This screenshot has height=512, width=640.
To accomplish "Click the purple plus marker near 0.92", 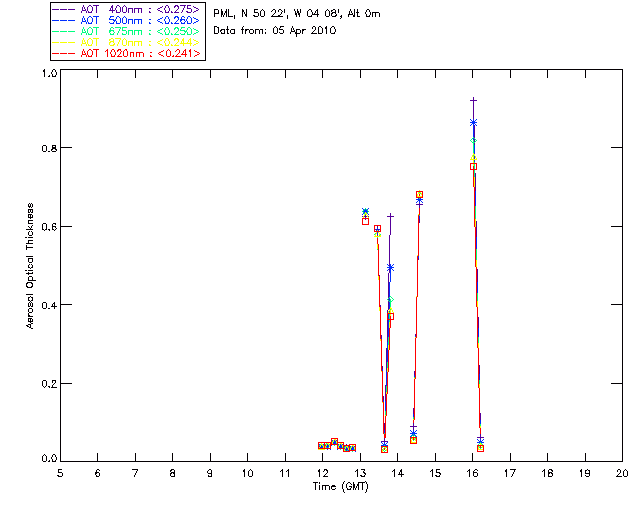I will click(x=473, y=100).
